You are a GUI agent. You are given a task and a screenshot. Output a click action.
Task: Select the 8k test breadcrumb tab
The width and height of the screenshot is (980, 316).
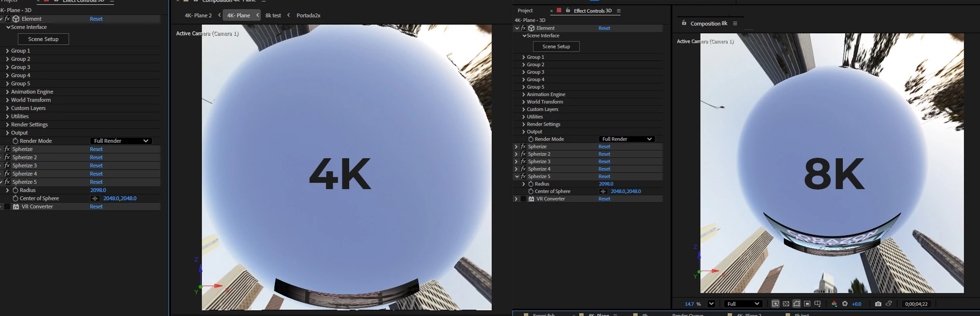pyautogui.click(x=273, y=15)
